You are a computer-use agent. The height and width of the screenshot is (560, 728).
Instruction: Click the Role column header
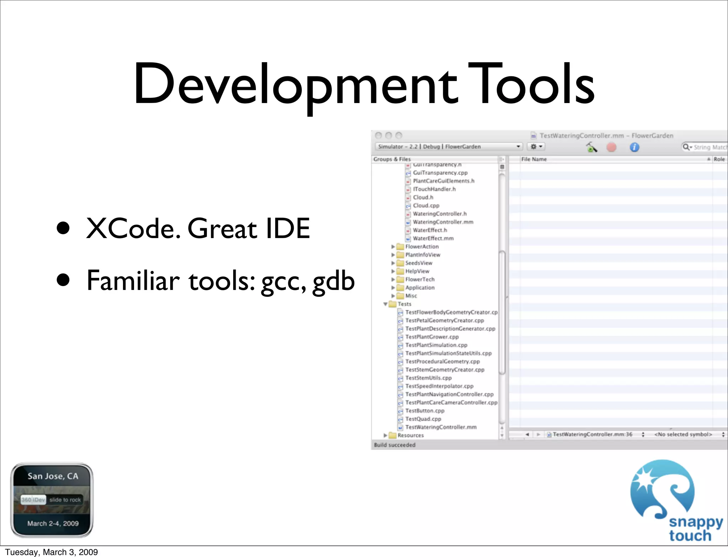coord(719,159)
